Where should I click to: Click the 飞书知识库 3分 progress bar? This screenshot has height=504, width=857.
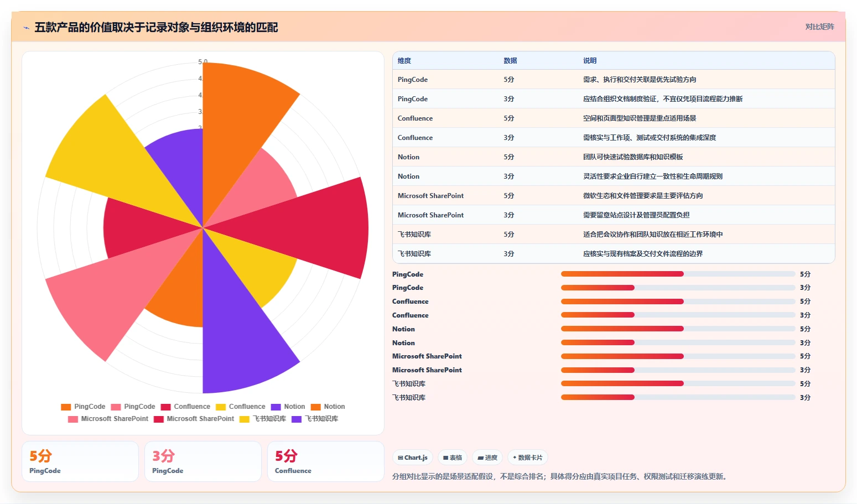point(678,397)
